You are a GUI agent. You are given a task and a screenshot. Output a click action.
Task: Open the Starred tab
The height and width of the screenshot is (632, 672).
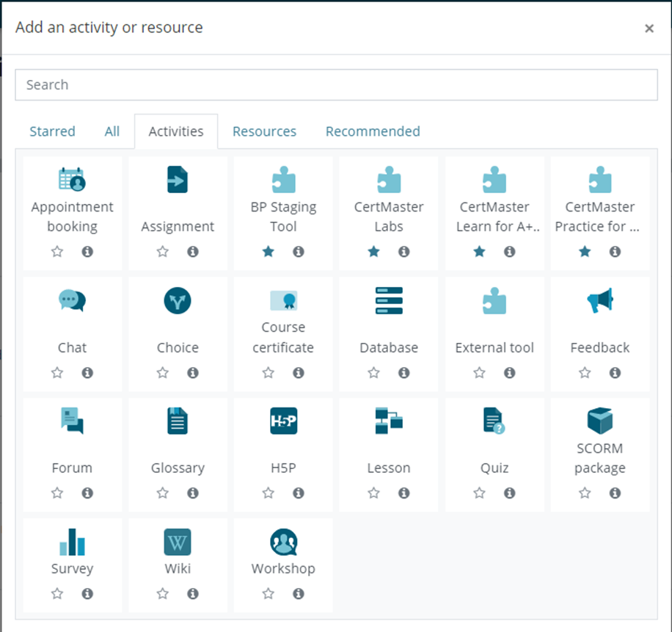pyautogui.click(x=52, y=131)
